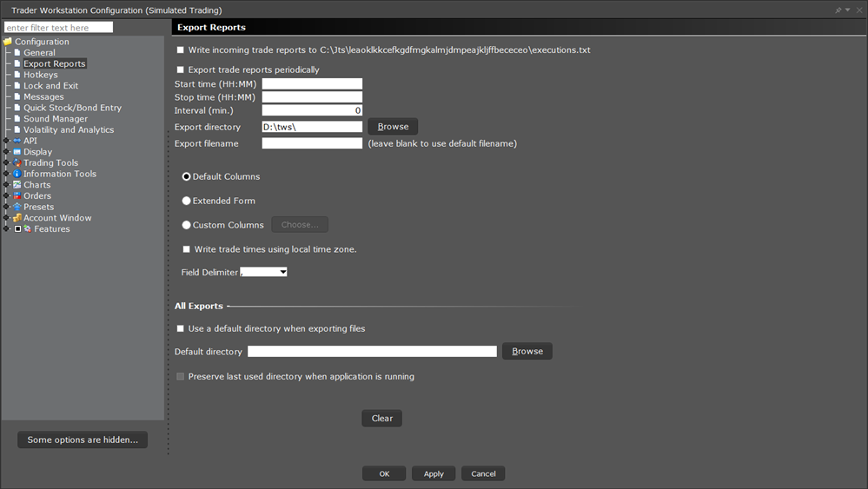Click the Apply button

point(434,473)
